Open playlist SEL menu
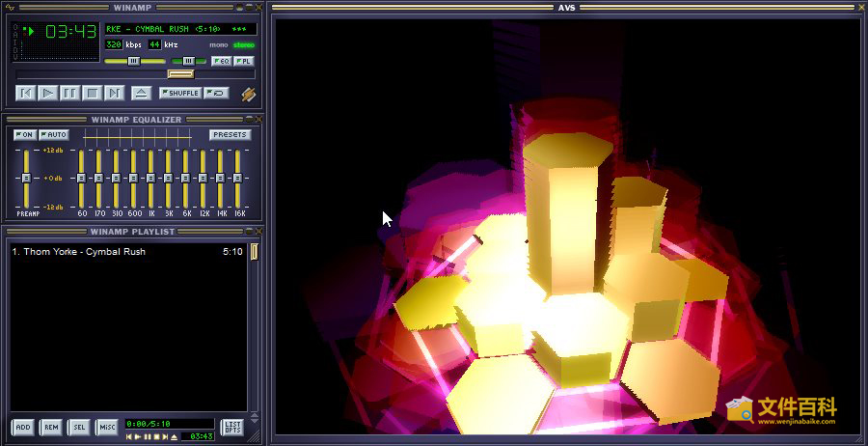 pos(79,427)
